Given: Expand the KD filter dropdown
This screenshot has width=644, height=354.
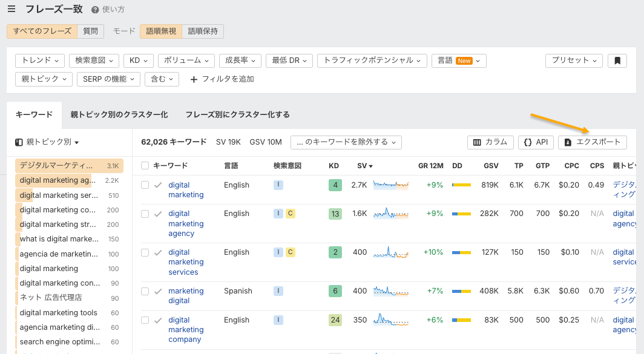Looking at the screenshot, I should point(139,61).
